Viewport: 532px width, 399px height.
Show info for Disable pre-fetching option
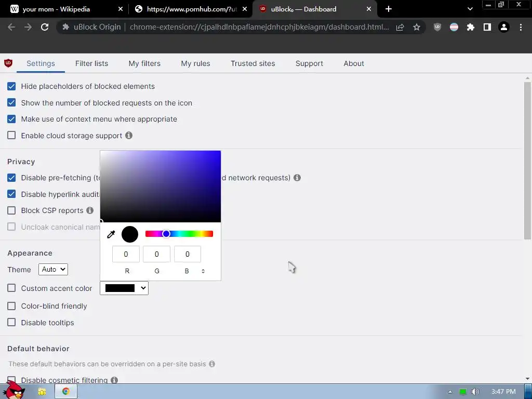click(297, 178)
